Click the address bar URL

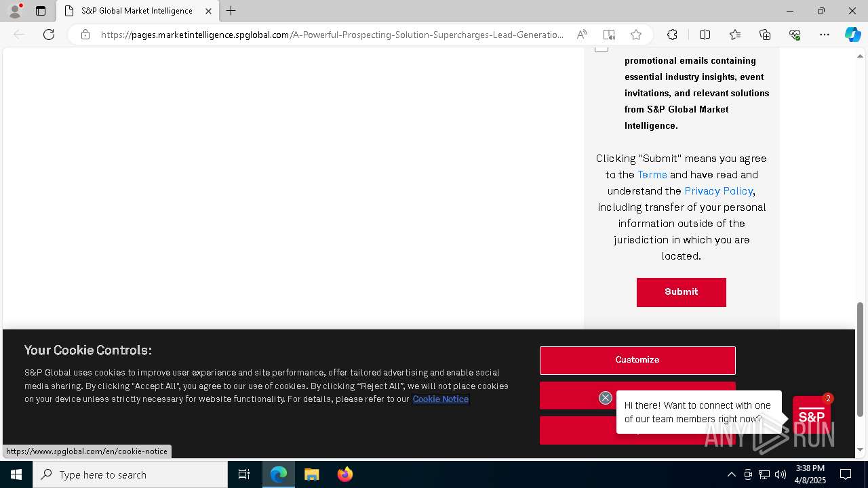(x=332, y=35)
